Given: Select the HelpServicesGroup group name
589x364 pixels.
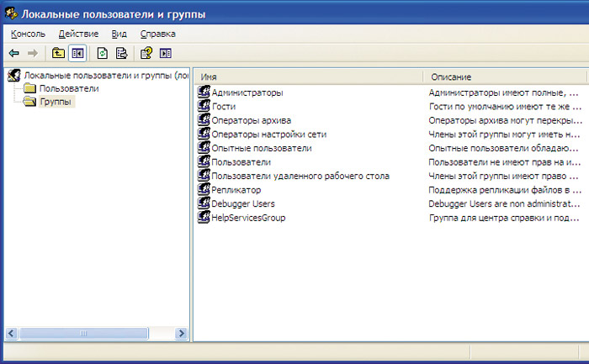Looking at the screenshot, I should tap(248, 218).
